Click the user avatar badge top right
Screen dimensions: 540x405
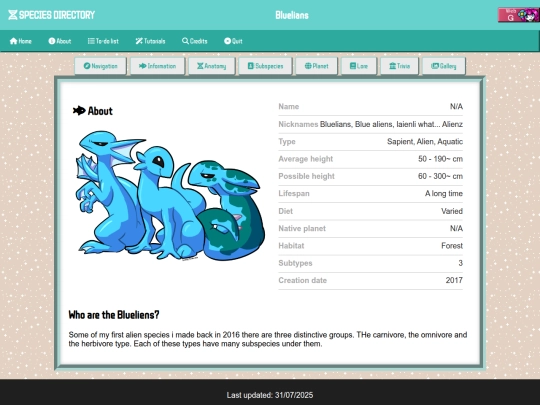(519, 15)
